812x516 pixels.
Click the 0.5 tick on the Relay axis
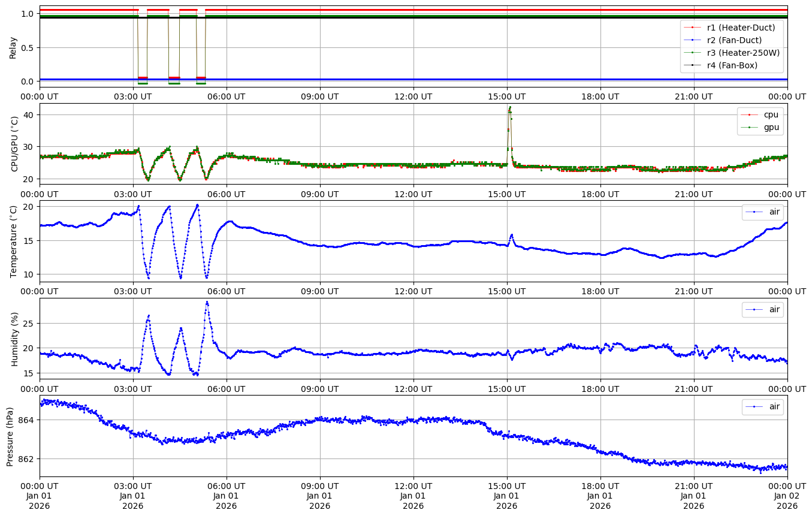pyautogui.click(x=27, y=48)
